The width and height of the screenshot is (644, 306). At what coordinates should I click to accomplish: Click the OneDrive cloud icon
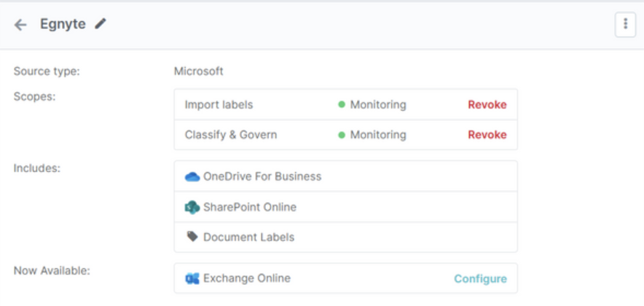click(x=192, y=176)
